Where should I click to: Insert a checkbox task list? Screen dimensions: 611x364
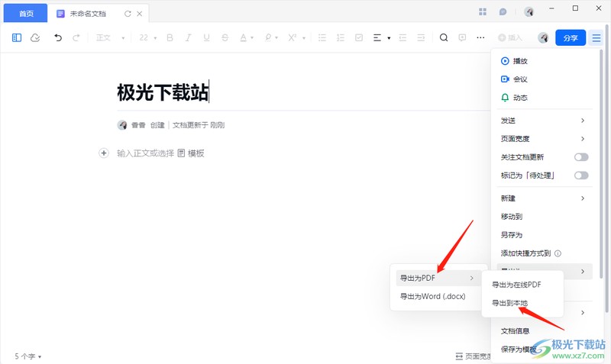pos(359,37)
